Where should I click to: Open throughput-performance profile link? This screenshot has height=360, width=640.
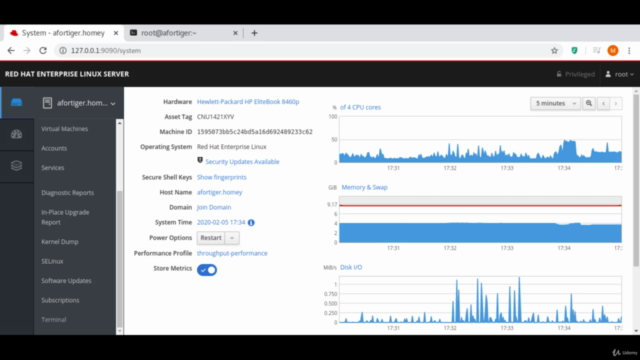pos(232,253)
